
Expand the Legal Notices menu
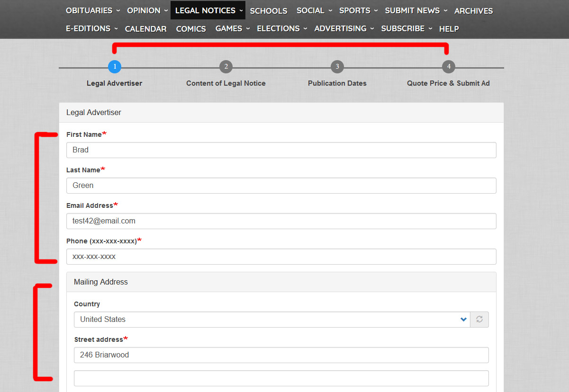(x=208, y=10)
